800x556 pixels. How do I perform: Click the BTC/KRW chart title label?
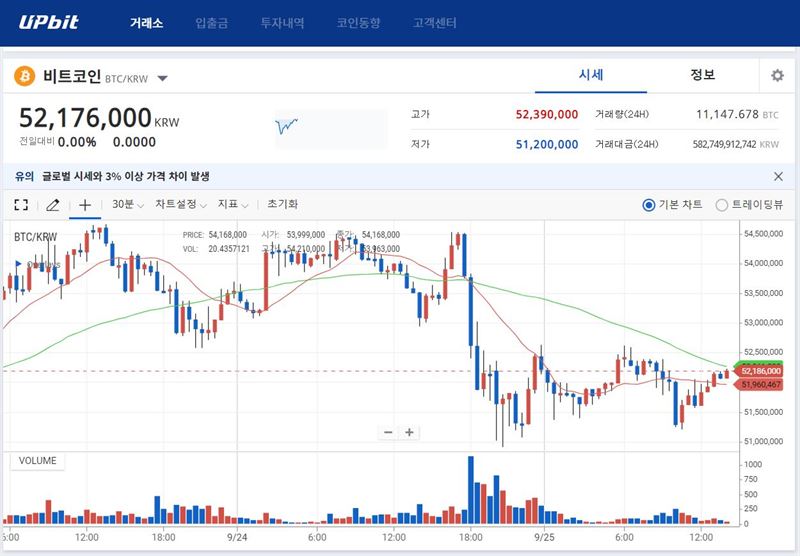click(x=36, y=237)
